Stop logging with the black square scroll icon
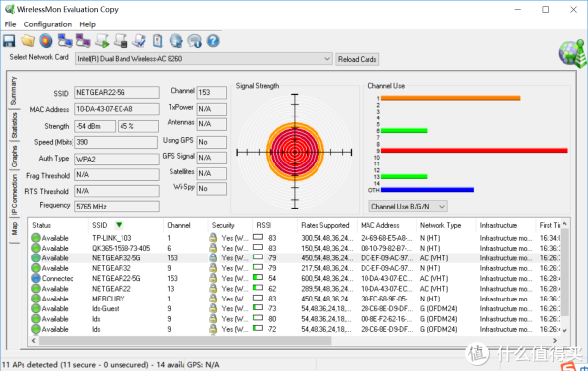The height and width of the screenshot is (371, 588). coord(121,41)
